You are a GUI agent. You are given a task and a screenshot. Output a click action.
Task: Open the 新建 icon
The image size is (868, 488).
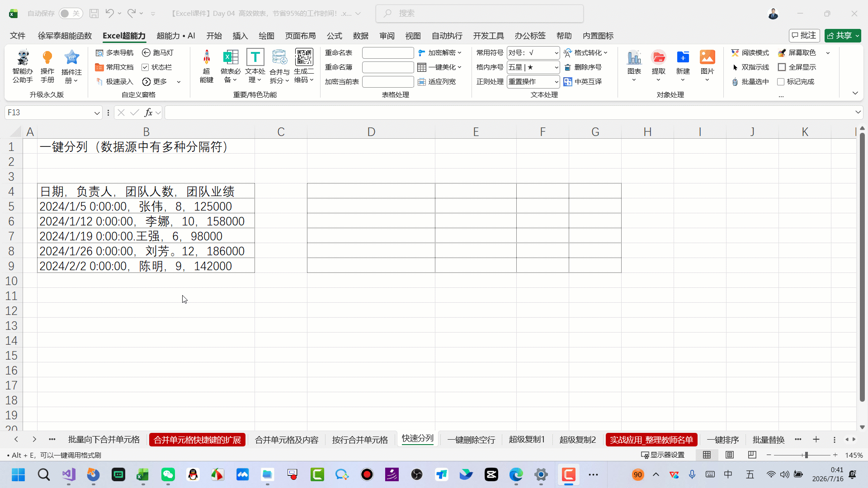click(683, 66)
